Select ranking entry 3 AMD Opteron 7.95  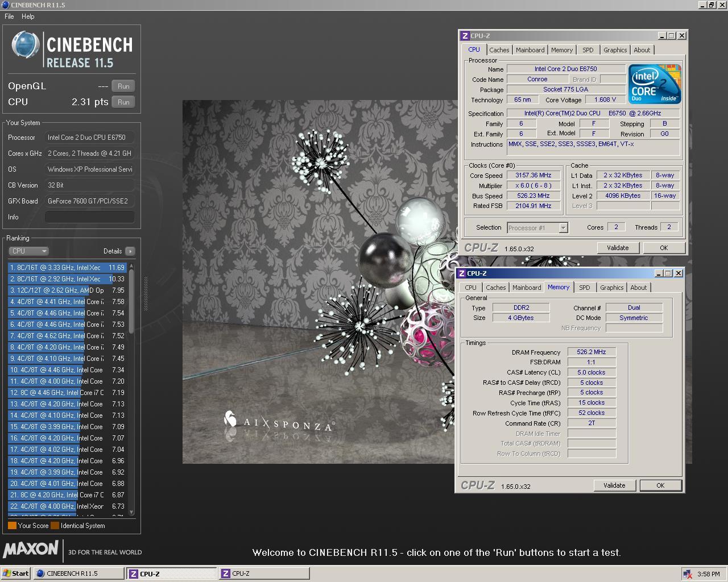tap(68, 290)
